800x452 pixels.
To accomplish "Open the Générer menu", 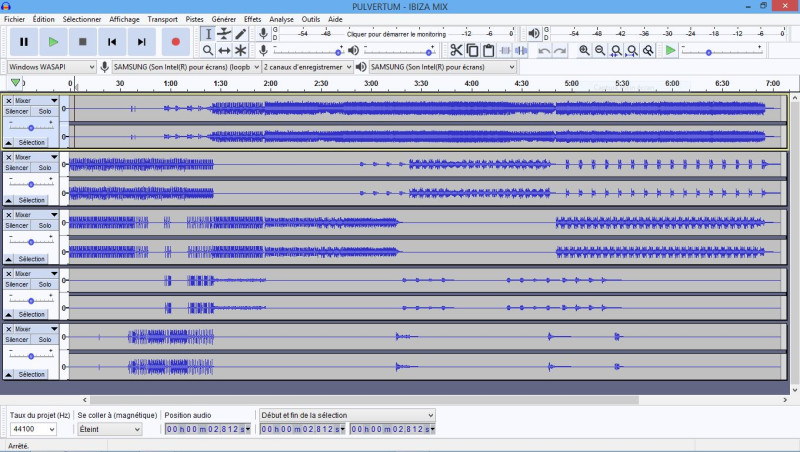I will [x=224, y=19].
